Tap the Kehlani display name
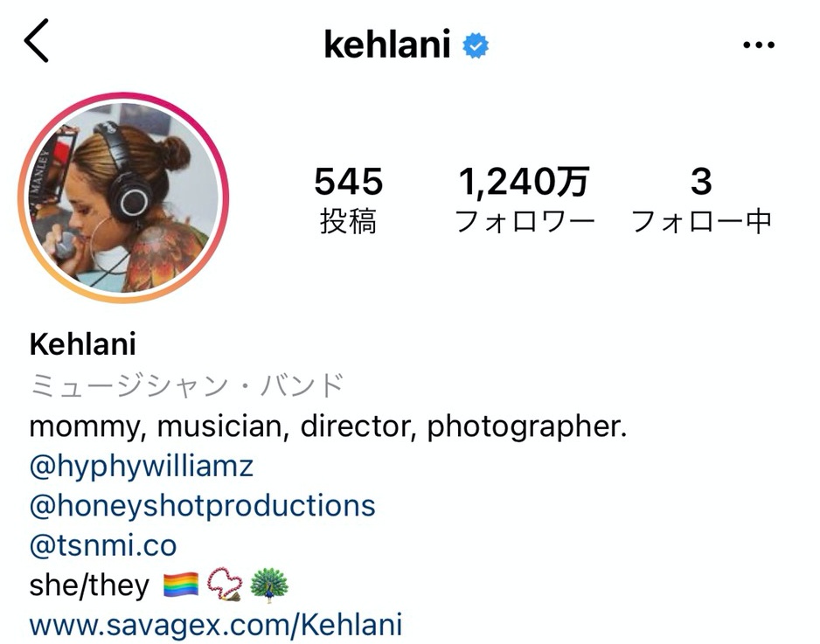 click(83, 344)
